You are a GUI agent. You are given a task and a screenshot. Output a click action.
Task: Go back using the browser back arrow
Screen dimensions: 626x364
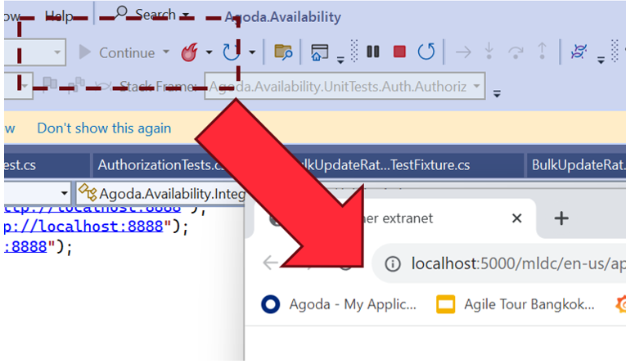tap(270, 263)
